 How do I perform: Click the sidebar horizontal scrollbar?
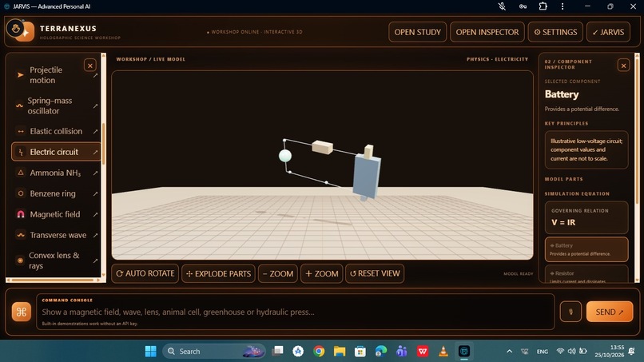click(54, 280)
